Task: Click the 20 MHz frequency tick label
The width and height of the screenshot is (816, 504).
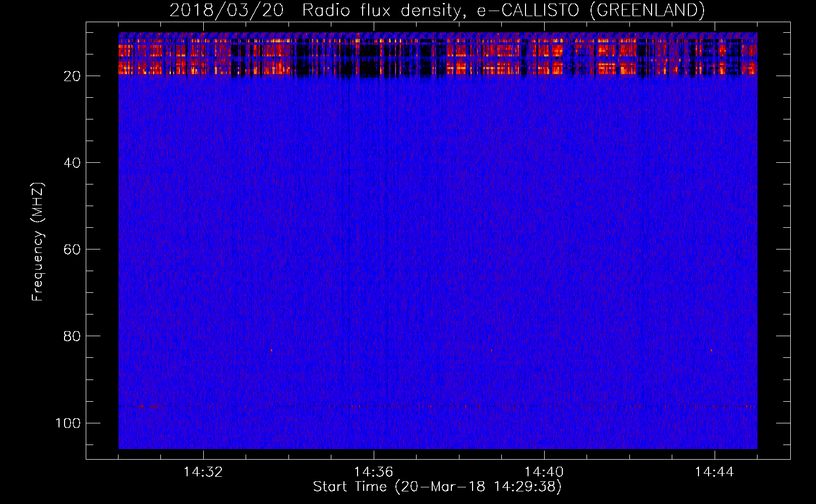Action: (72, 76)
